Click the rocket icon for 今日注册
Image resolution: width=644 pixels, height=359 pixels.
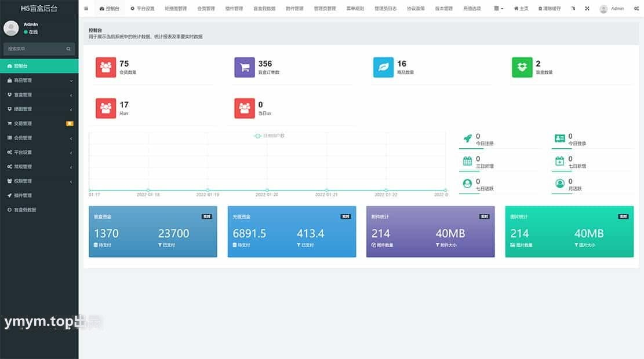tap(467, 138)
